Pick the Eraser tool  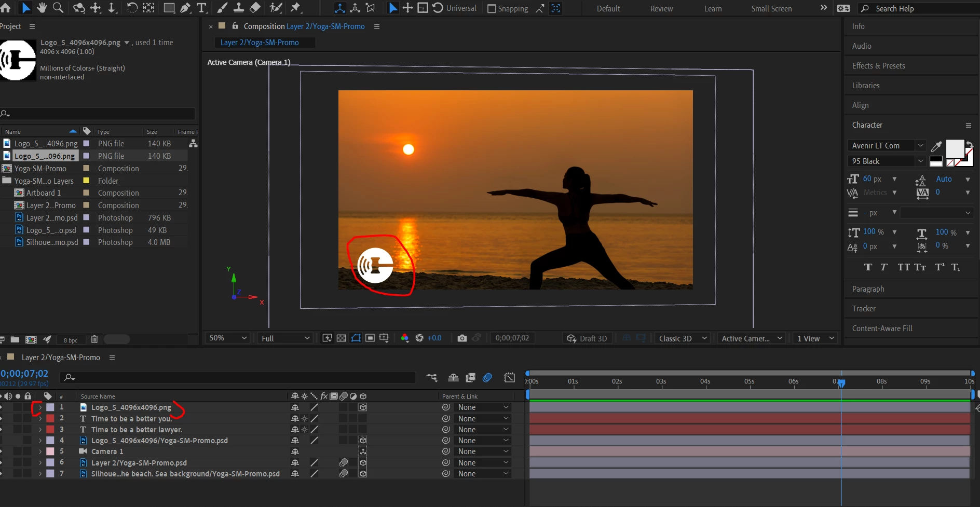click(255, 8)
